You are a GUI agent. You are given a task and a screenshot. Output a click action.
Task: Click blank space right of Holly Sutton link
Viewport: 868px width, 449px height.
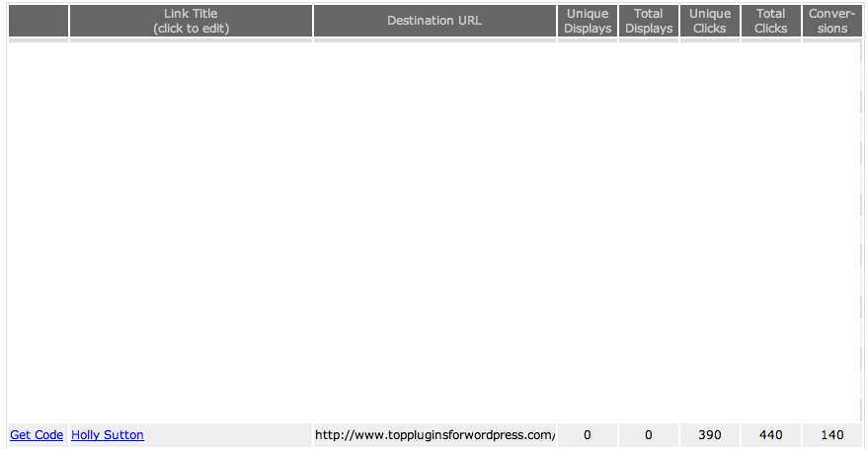pyautogui.click(x=227, y=435)
